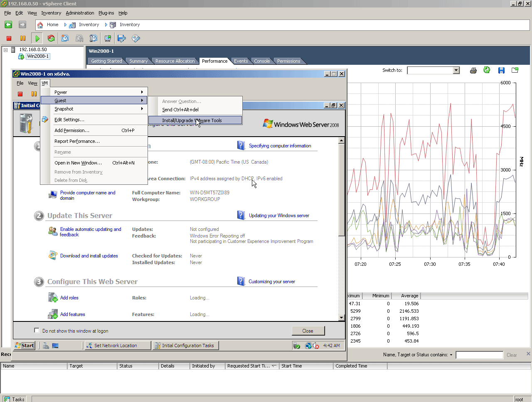Click the Close button in Initial Configuration Tasks
Image resolution: width=532 pixels, height=402 pixels.
tap(308, 331)
